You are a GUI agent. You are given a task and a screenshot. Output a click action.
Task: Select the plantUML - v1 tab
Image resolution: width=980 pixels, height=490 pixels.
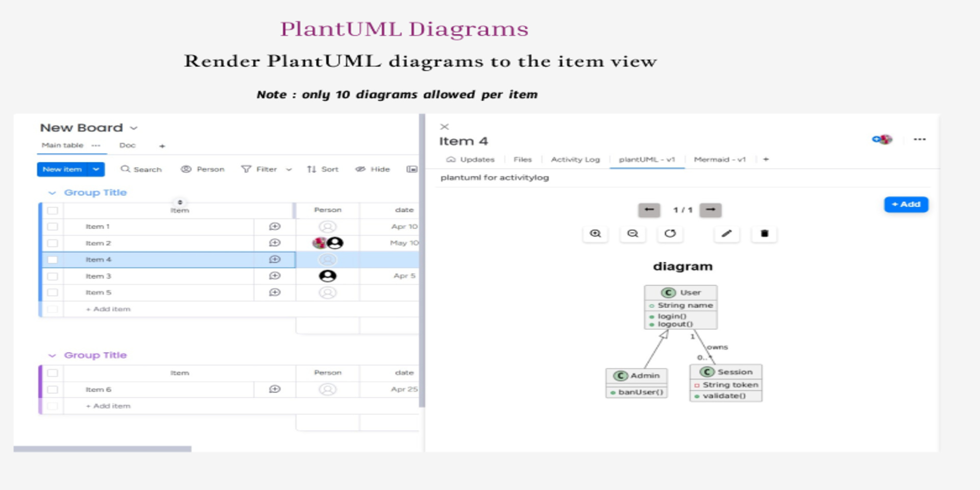coord(647,159)
